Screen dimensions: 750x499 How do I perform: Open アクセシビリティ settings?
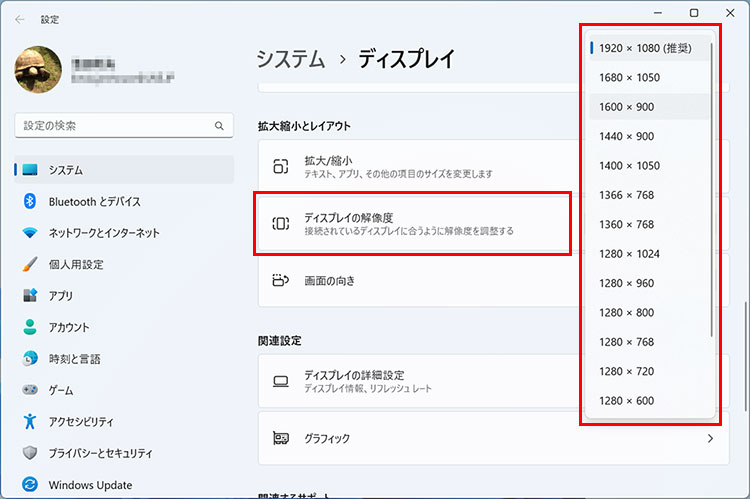coord(80,421)
